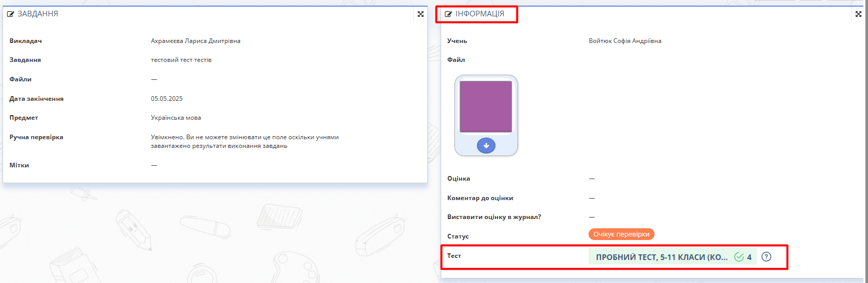This screenshot has width=868, height=283.
Task: Expand the ЗАВДАННЯ panel to fullscreen
Action: [x=421, y=14]
